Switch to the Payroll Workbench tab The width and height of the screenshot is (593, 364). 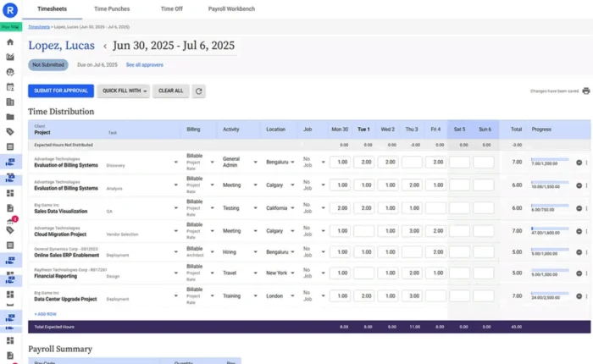pos(231,8)
